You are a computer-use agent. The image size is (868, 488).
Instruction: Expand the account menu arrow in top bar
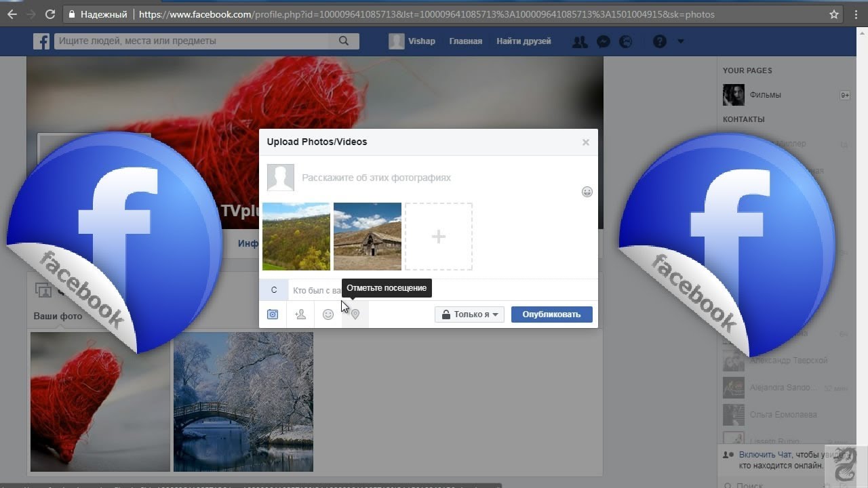pyautogui.click(x=681, y=41)
